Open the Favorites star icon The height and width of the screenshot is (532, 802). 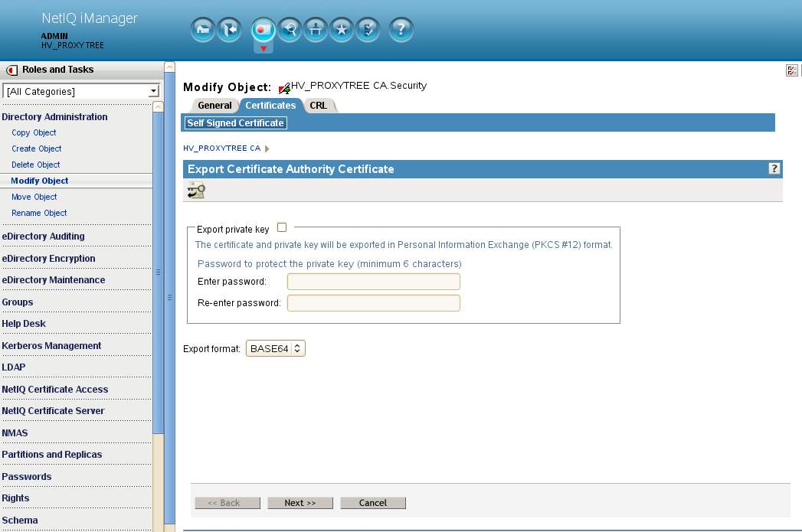point(342,30)
